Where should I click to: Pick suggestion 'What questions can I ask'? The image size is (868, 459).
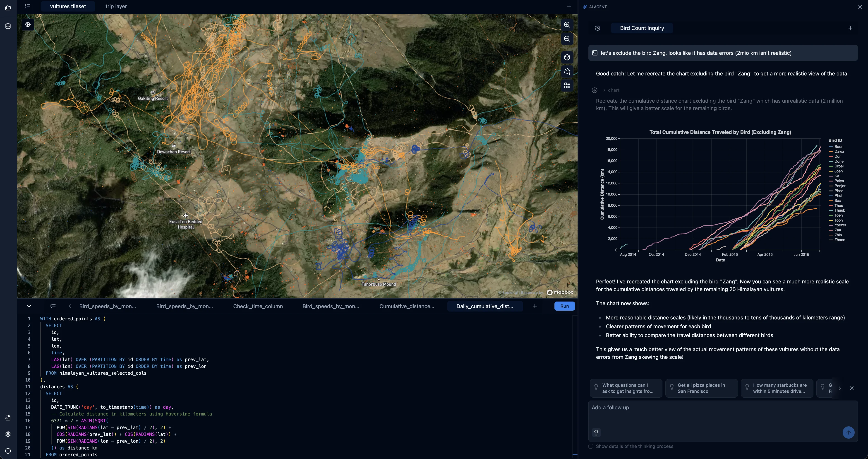point(626,388)
